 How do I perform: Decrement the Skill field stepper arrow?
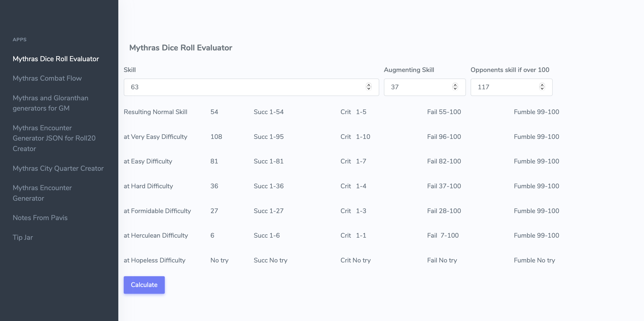pos(368,89)
